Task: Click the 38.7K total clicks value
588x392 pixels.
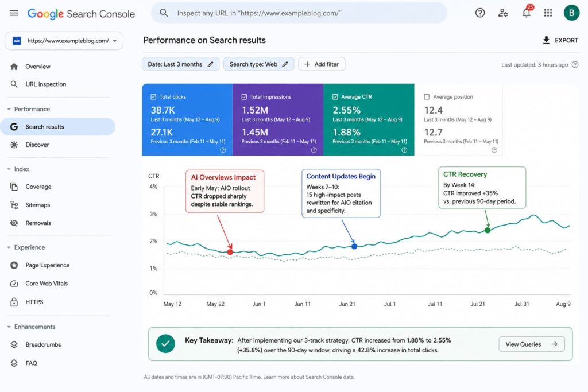Action: click(163, 110)
